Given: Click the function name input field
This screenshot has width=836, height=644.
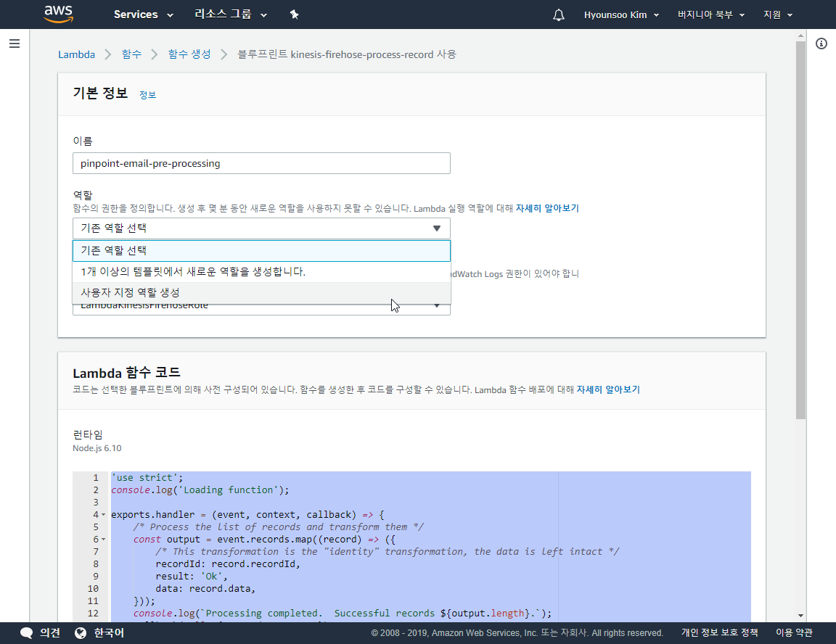Looking at the screenshot, I should click(x=261, y=163).
